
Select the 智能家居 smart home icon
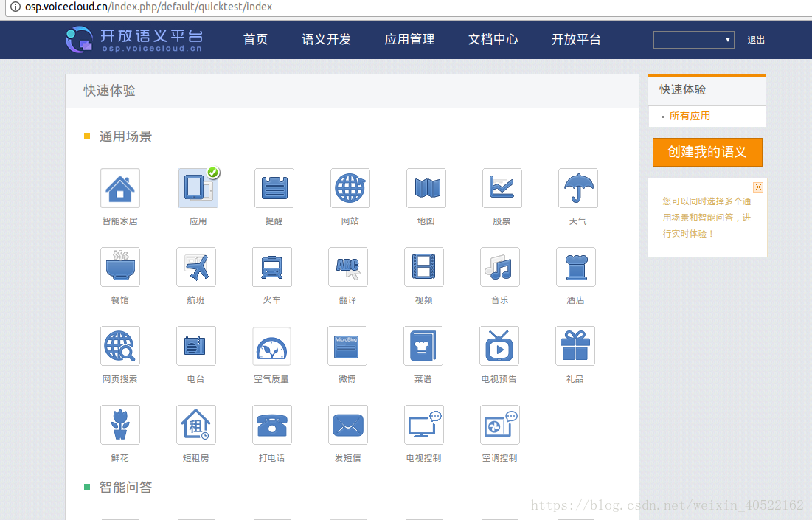(x=120, y=188)
